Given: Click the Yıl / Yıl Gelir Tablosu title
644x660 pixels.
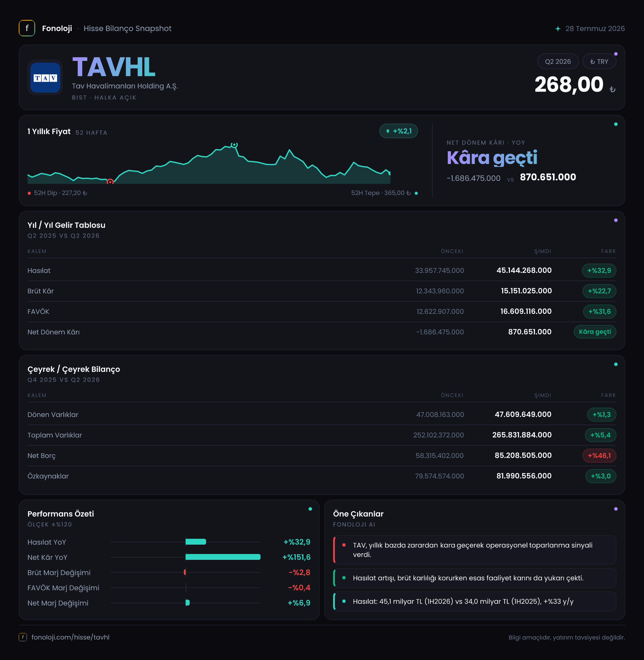Looking at the screenshot, I should (66, 225).
